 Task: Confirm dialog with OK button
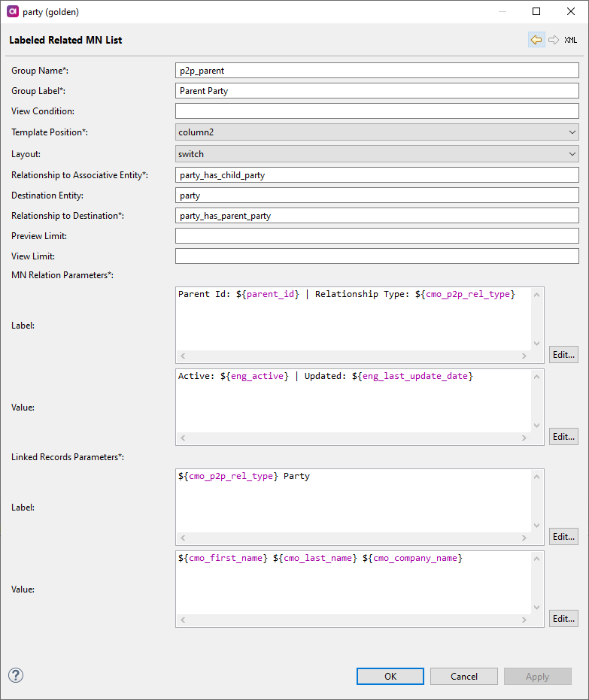point(390,676)
